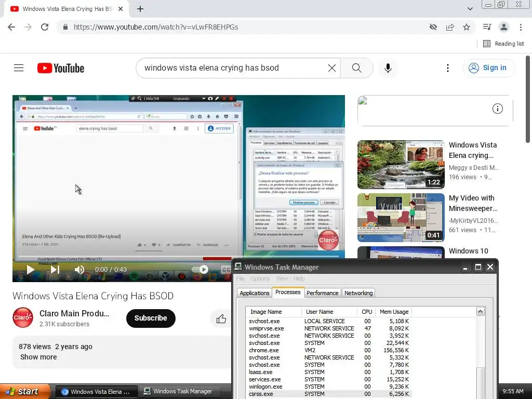Viewport: 532px width, 399px height.
Task: Select the lsass.exe process row
Action: [329, 372]
